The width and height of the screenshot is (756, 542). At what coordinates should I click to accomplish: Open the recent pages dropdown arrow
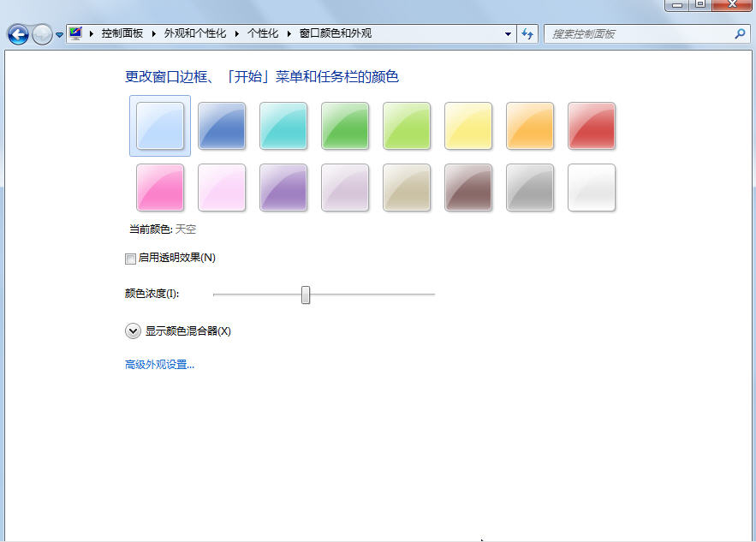point(59,35)
